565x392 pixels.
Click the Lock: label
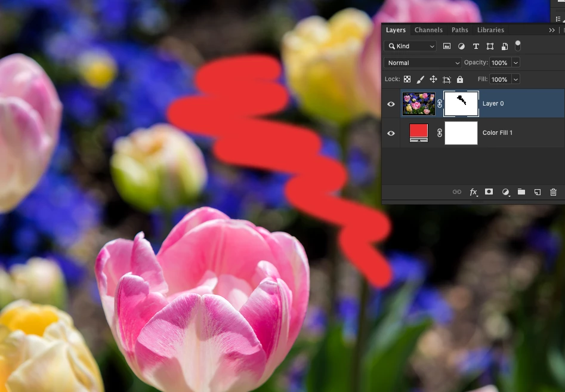pyautogui.click(x=393, y=79)
